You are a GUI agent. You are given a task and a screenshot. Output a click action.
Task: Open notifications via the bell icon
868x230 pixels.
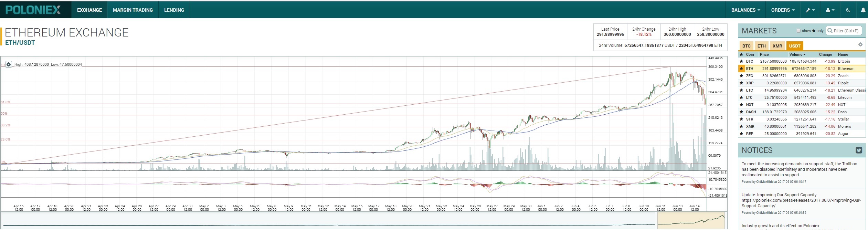tap(863, 10)
